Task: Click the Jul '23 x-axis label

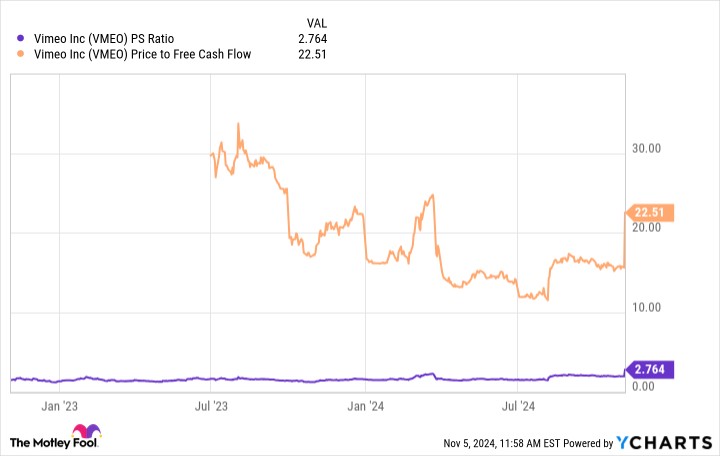Action: pos(211,406)
